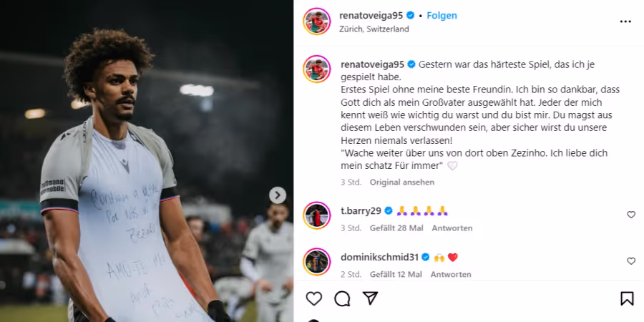The width and height of the screenshot is (644, 322).
Task: Open the three-dot more options menu
Action: 625,21
